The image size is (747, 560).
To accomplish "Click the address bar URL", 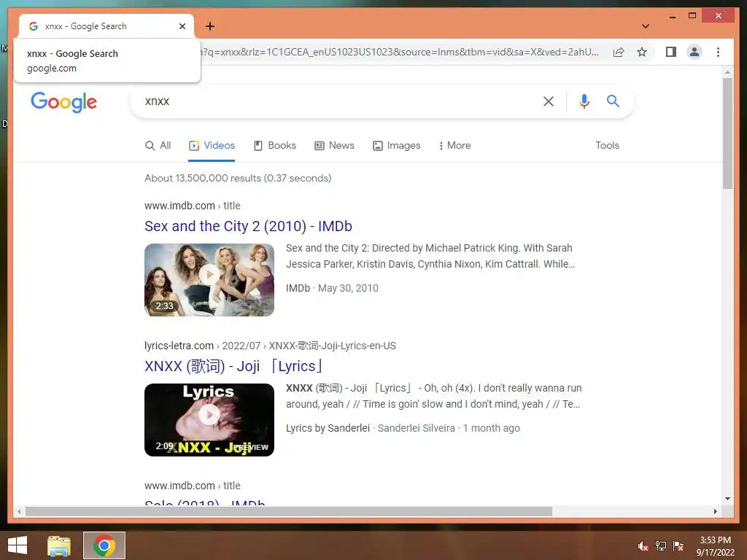I will [400, 52].
